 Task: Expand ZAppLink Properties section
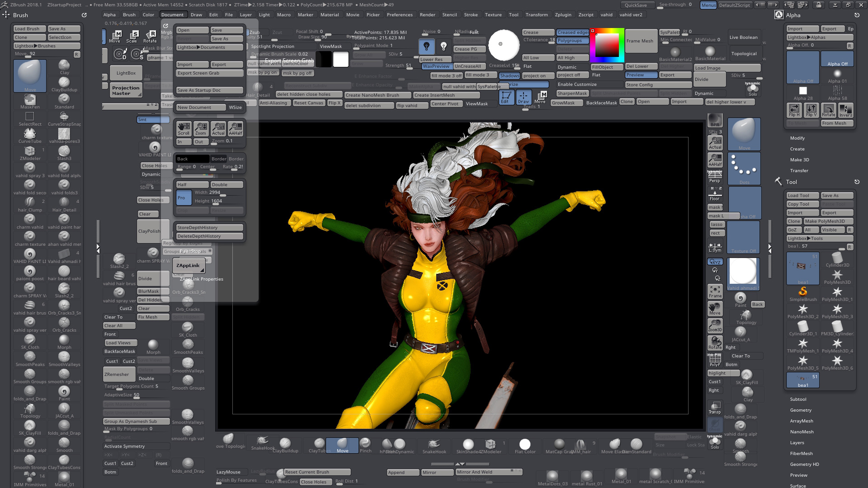(202, 279)
